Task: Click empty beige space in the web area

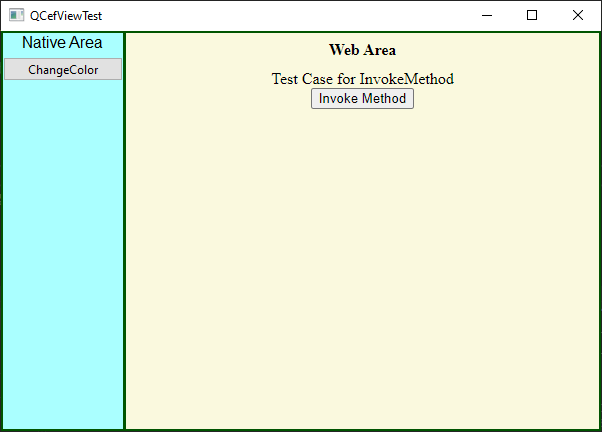Action: (362, 269)
